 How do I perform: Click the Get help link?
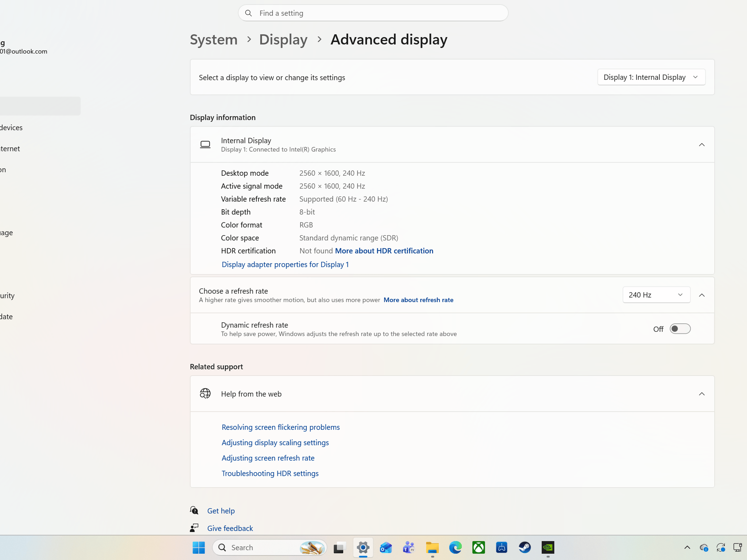221,511
